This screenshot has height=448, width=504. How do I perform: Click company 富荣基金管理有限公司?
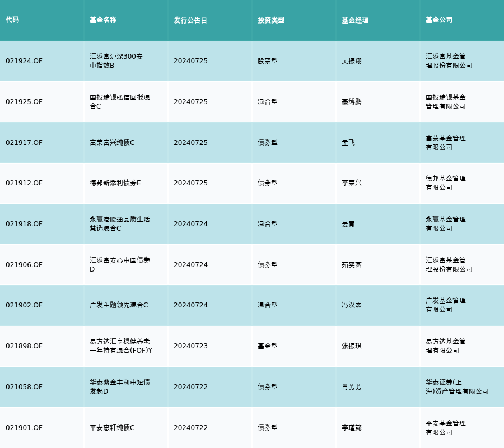point(446,142)
